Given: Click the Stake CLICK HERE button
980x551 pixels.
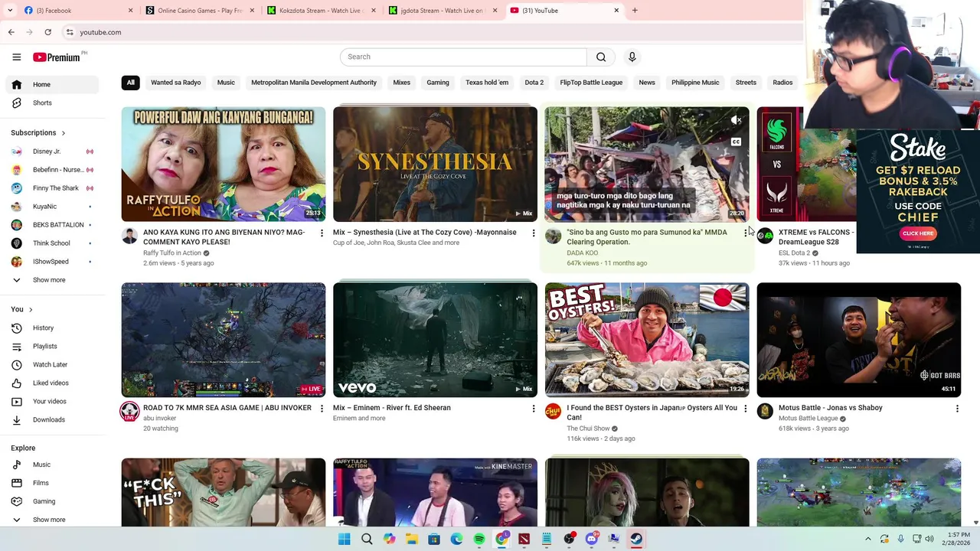Looking at the screenshot, I should [x=918, y=233].
